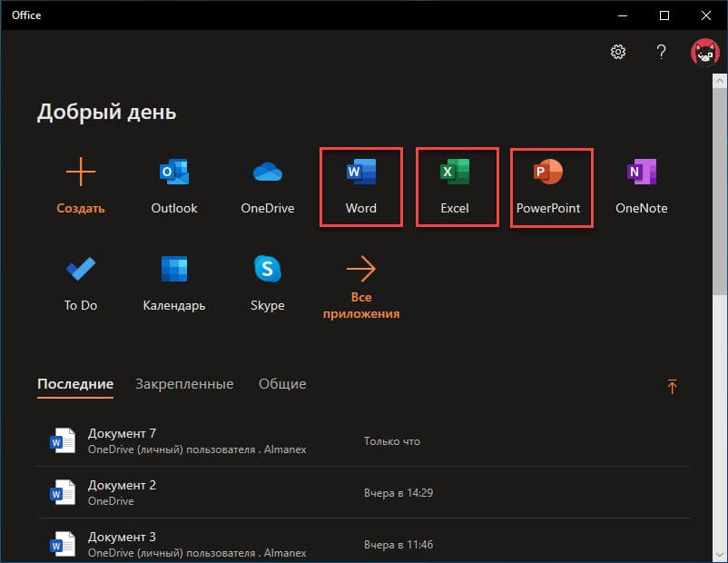Screen dimensions: 728x563
Task: Click the question mark help icon
Action: point(662,52)
